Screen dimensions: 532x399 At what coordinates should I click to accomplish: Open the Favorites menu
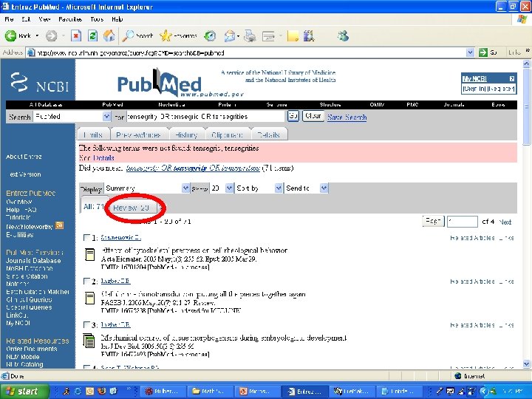coord(70,19)
